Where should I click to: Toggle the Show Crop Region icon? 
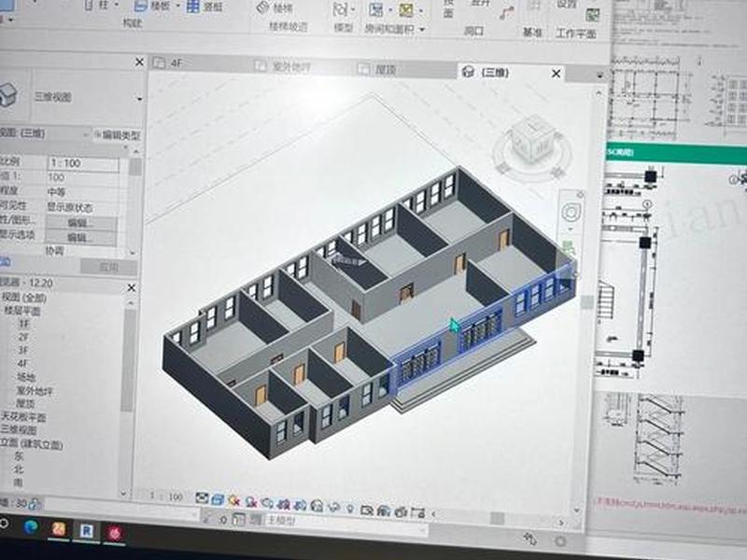(299, 505)
